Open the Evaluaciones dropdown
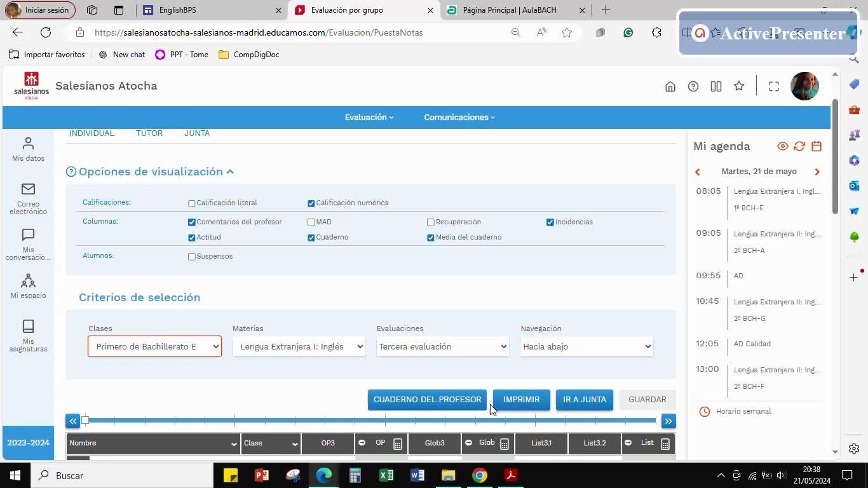The height and width of the screenshot is (488, 868). tap(443, 346)
